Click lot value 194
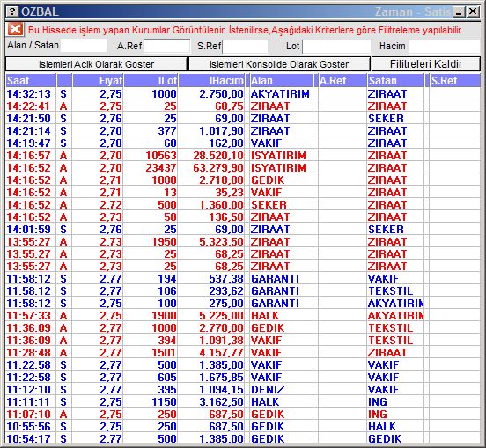Screen dimensions: 486x448 (x=167, y=278)
